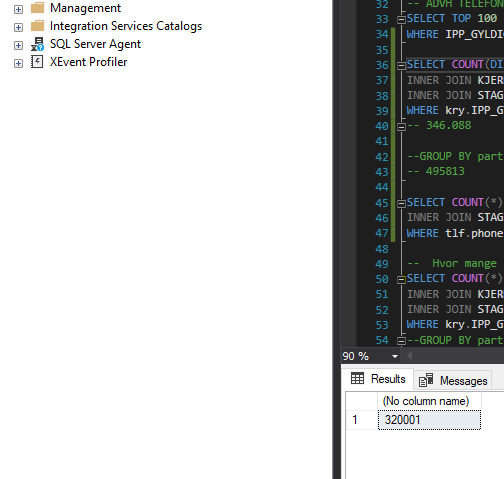Collapse code block at line 36

(x=401, y=66)
